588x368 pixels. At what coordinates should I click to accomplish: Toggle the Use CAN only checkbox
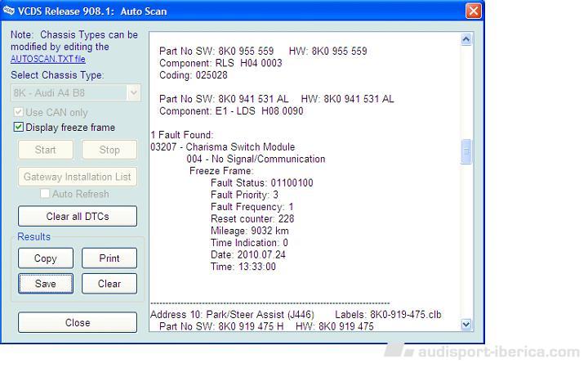[x=18, y=112]
